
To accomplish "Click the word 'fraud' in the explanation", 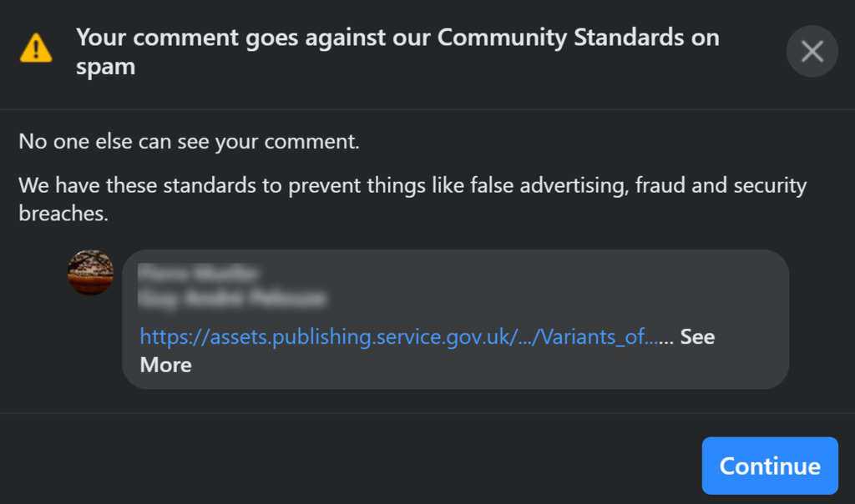I will (x=660, y=184).
